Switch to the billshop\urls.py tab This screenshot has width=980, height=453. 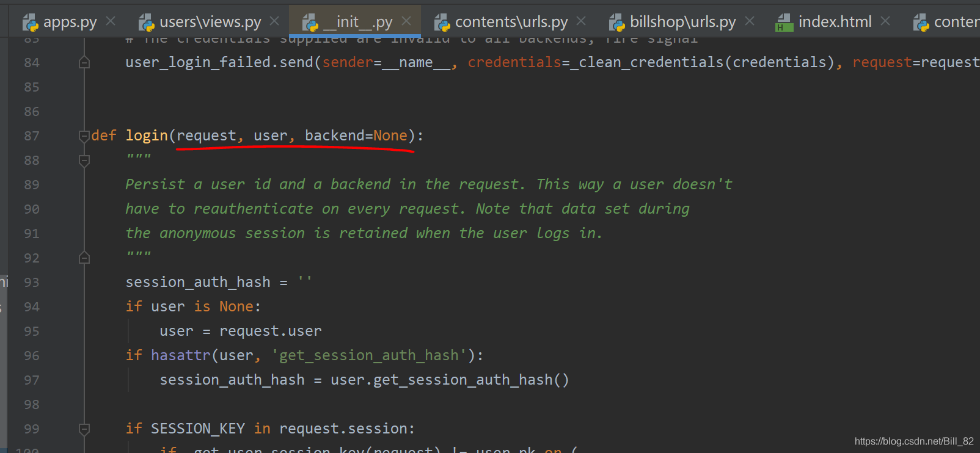(682, 22)
